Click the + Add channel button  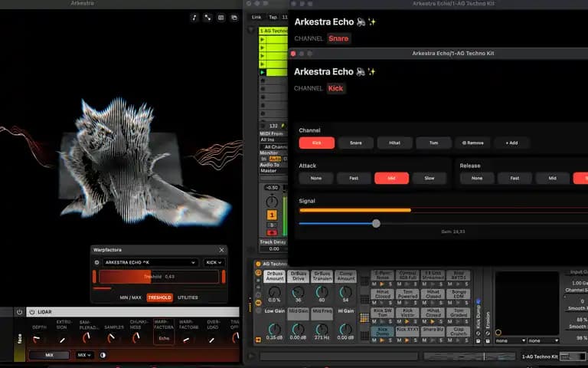point(512,143)
